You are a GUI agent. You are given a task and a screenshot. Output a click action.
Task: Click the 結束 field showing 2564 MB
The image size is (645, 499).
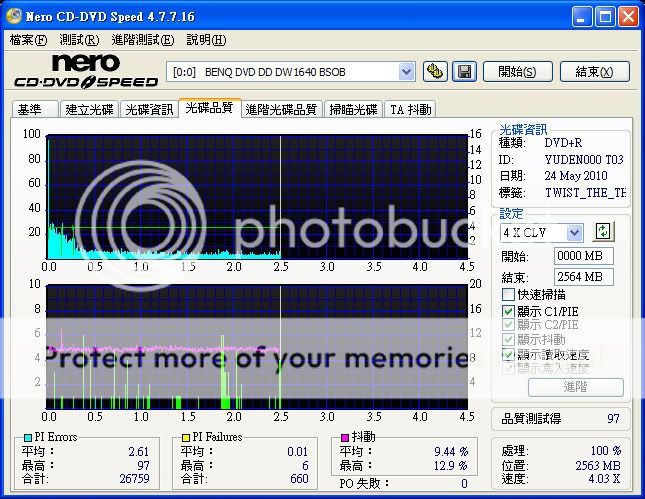point(584,276)
